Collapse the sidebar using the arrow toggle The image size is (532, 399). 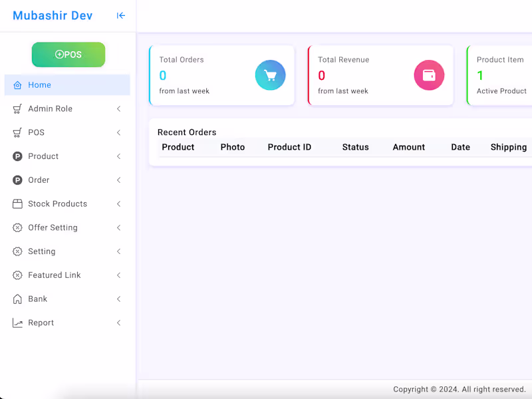[x=121, y=15]
